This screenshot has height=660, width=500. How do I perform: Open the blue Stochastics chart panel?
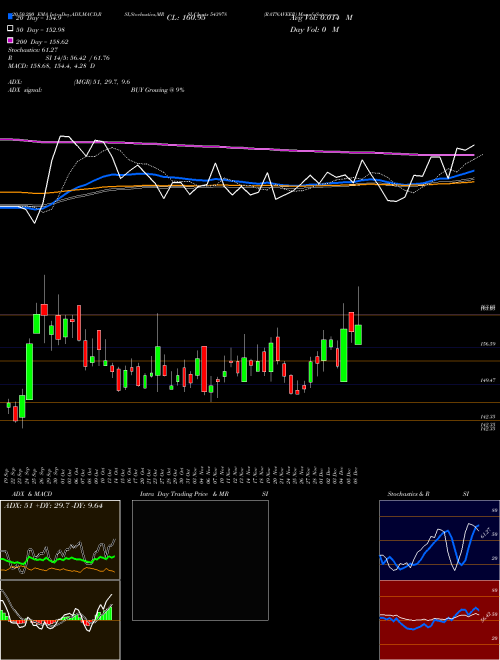click(439, 540)
